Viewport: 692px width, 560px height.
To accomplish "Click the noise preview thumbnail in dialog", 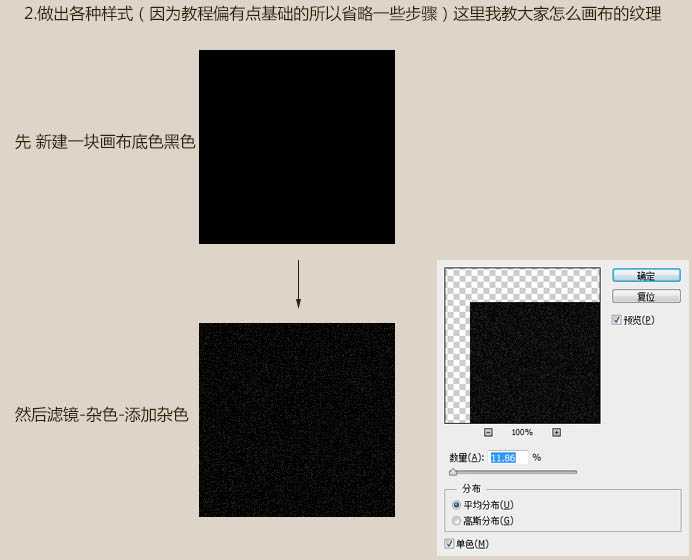I will coord(523,346).
